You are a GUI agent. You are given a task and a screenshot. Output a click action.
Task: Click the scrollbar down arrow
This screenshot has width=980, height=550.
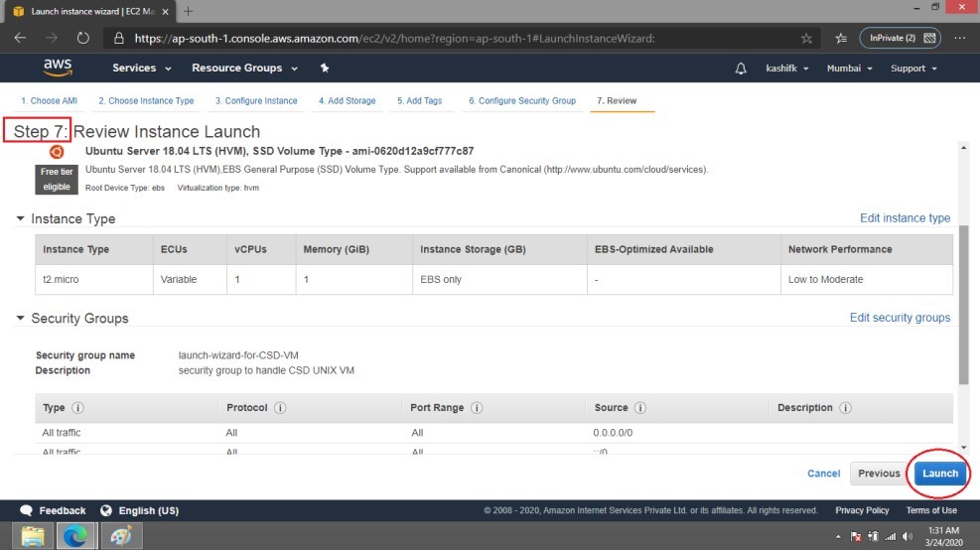point(963,447)
